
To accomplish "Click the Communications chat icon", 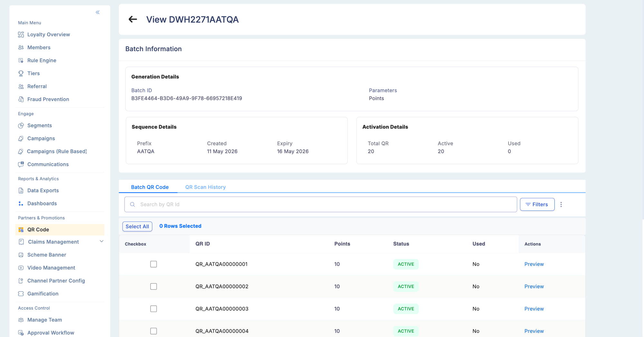I will pos(21,164).
